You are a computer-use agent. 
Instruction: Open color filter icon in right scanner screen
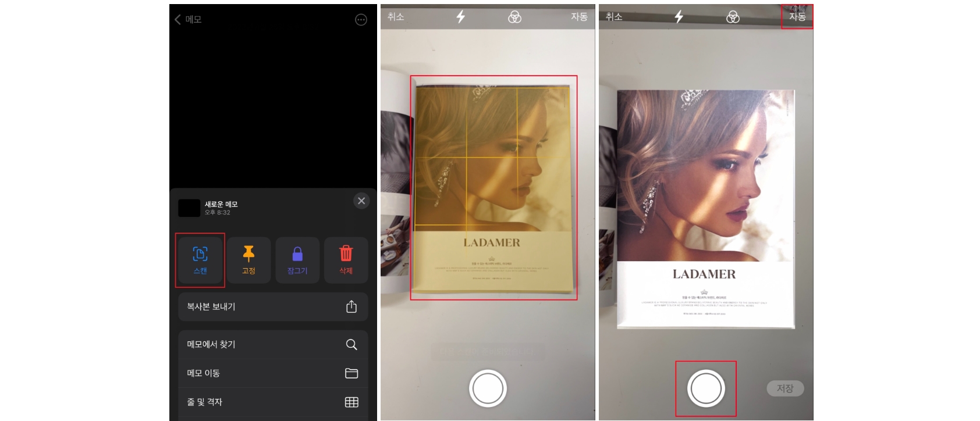(x=733, y=17)
